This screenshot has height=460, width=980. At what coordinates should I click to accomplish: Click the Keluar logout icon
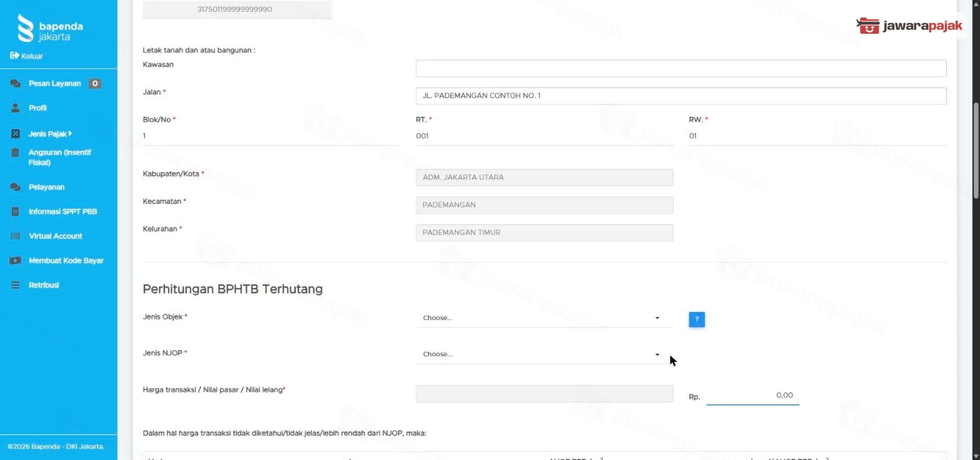(x=14, y=56)
